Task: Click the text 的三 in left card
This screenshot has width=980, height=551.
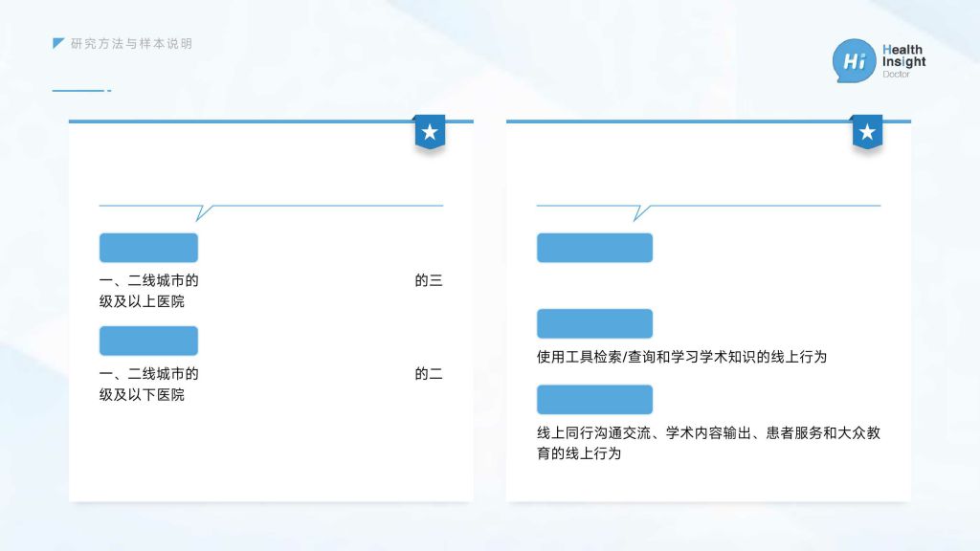Action: click(429, 280)
